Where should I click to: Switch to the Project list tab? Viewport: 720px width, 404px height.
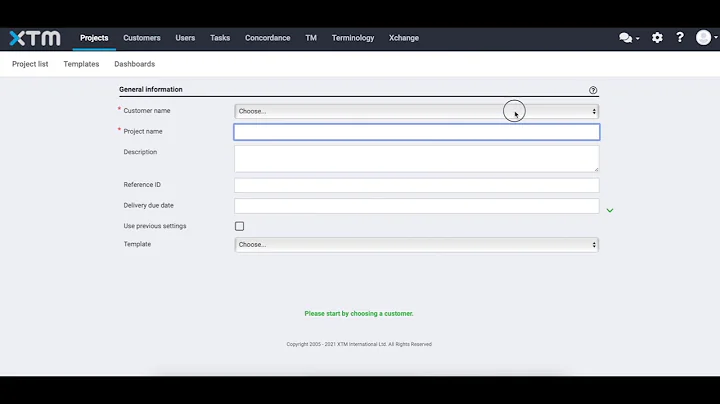coord(30,64)
